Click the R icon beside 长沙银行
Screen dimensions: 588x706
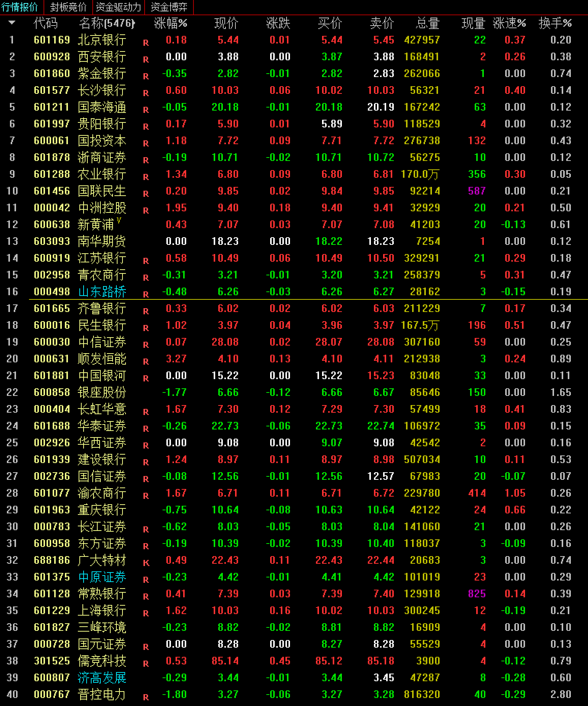point(146,93)
